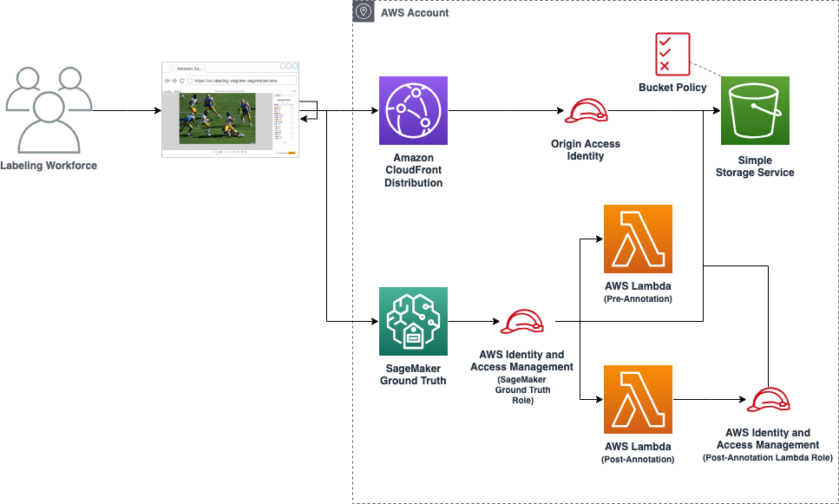Click the Post-Annotation Lambda Role IAM icon
The width and height of the screenshot is (839, 504).
(769, 400)
